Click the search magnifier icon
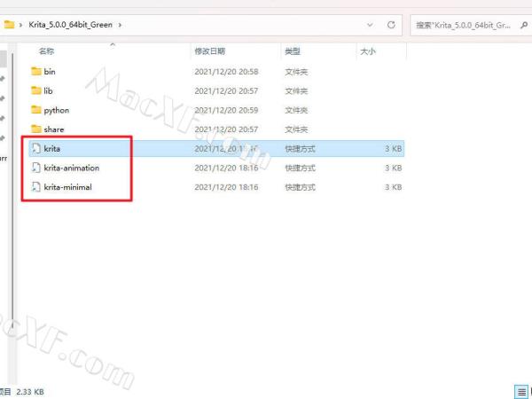532x399 pixels. [x=524, y=25]
